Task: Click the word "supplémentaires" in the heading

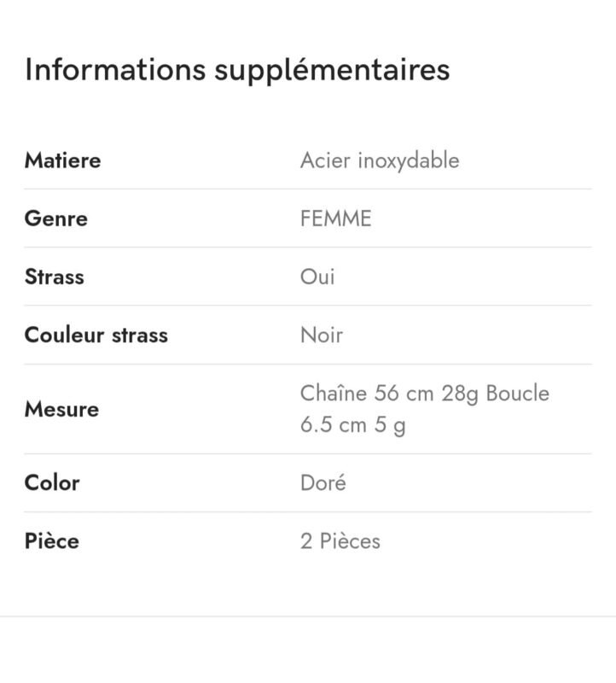Action: pos(331,69)
